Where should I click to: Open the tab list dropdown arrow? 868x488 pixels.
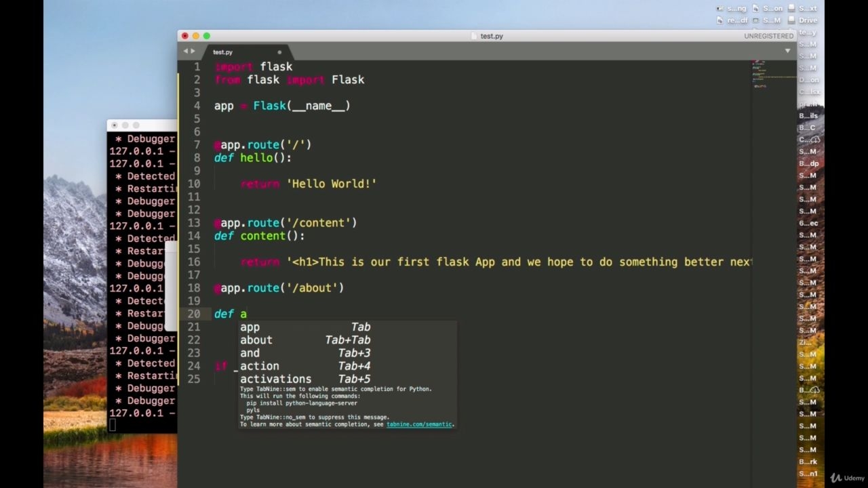click(787, 51)
